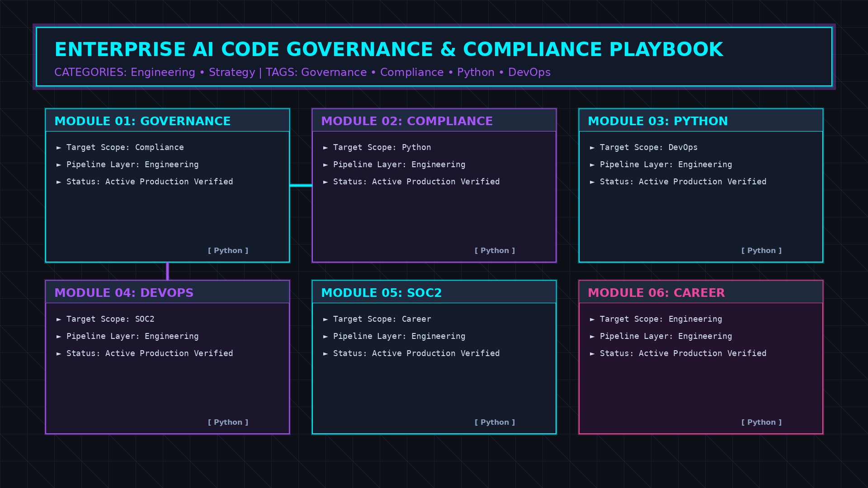The image size is (868, 488).
Task: Click Pipeline Layer line in Governance module
Action: pyautogui.click(x=127, y=164)
